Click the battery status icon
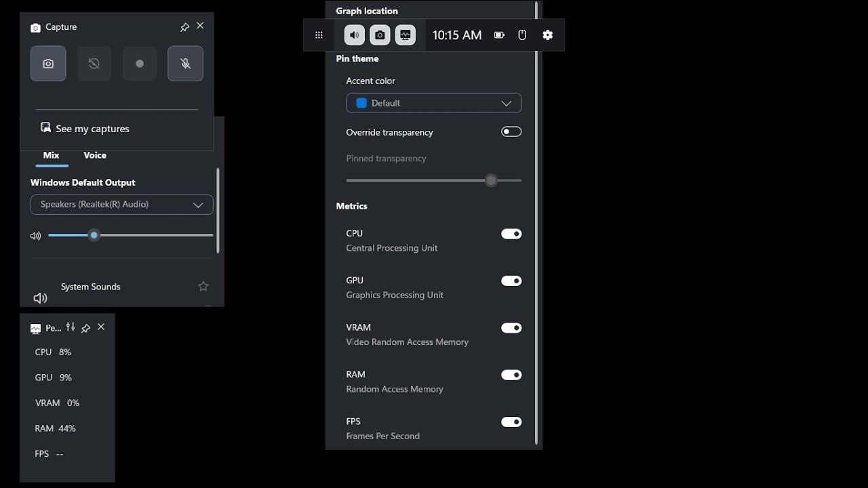Image resolution: width=868 pixels, height=488 pixels. tap(500, 35)
